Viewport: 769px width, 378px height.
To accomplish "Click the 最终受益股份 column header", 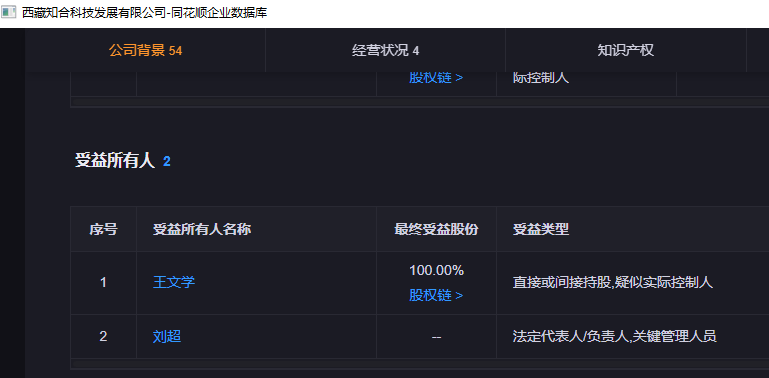I will point(436,229).
